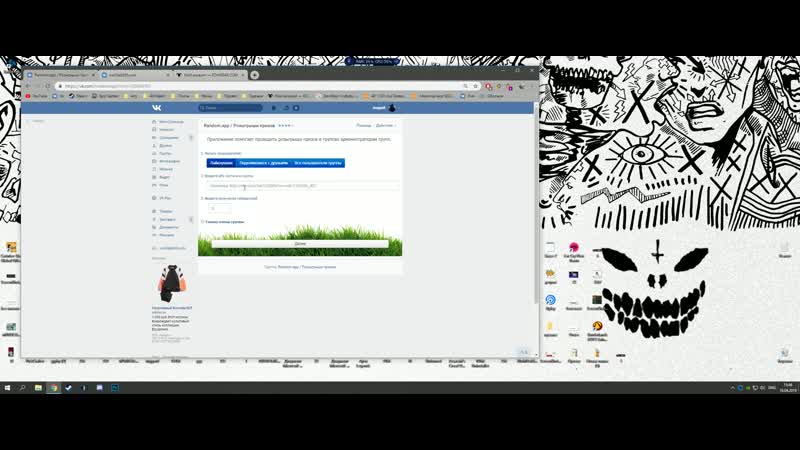Switch to the first Chrome tab
The height and width of the screenshot is (450, 800).
61,75
